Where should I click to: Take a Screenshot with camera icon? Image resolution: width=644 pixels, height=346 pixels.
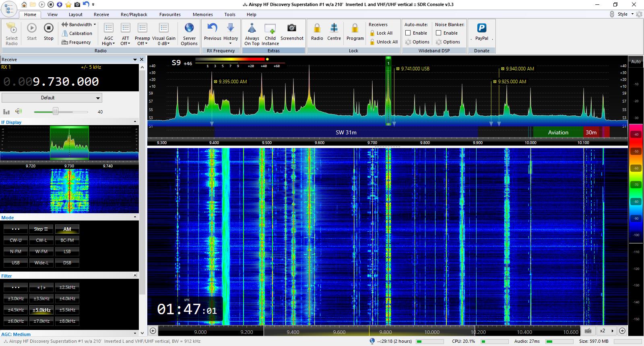pos(291,29)
